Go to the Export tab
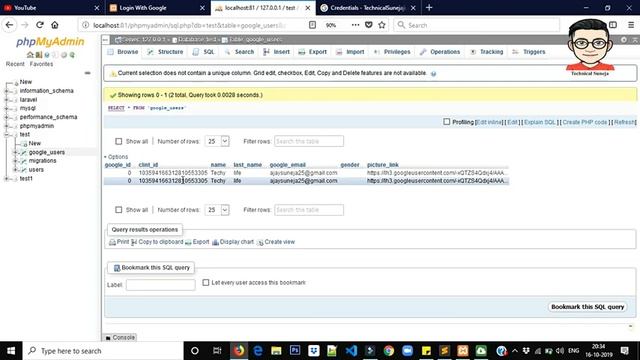 point(313,52)
